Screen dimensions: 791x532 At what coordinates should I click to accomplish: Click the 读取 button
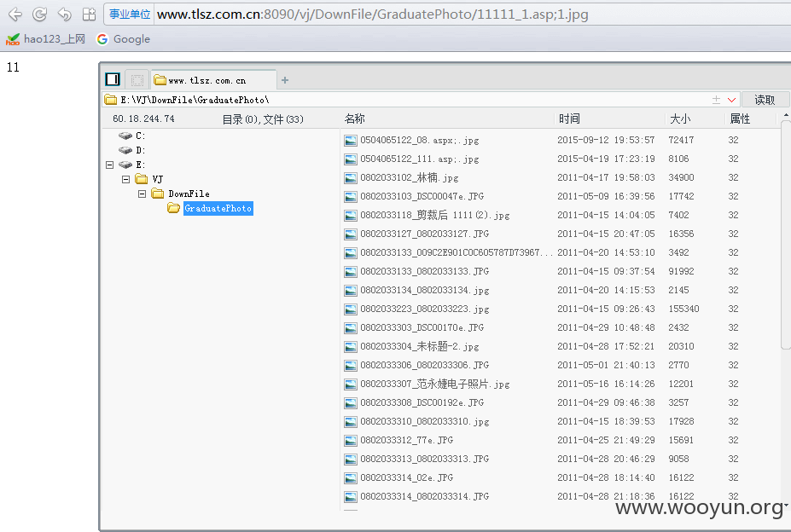[x=765, y=100]
